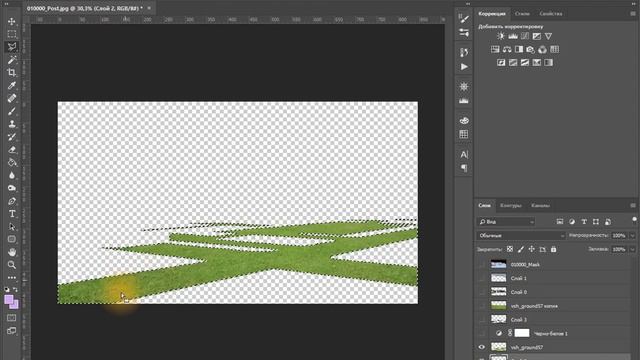This screenshot has height=360, width=640.
Task: Select the Magic Wand tool
Action: tap(11, 60)
